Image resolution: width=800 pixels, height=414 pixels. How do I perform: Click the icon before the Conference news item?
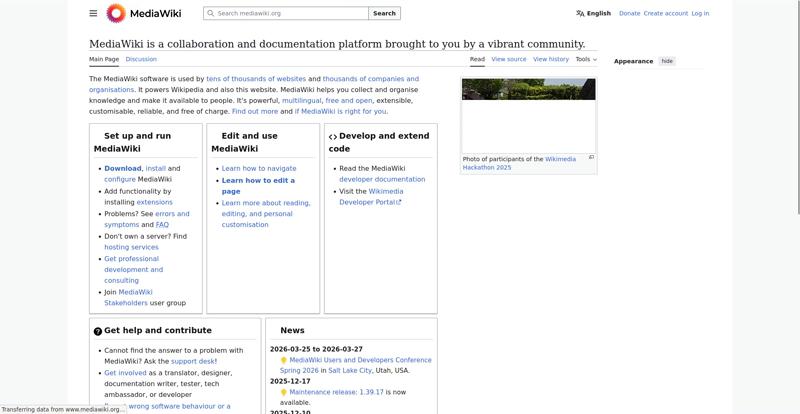pyautogui.click(x=283, y=360)
